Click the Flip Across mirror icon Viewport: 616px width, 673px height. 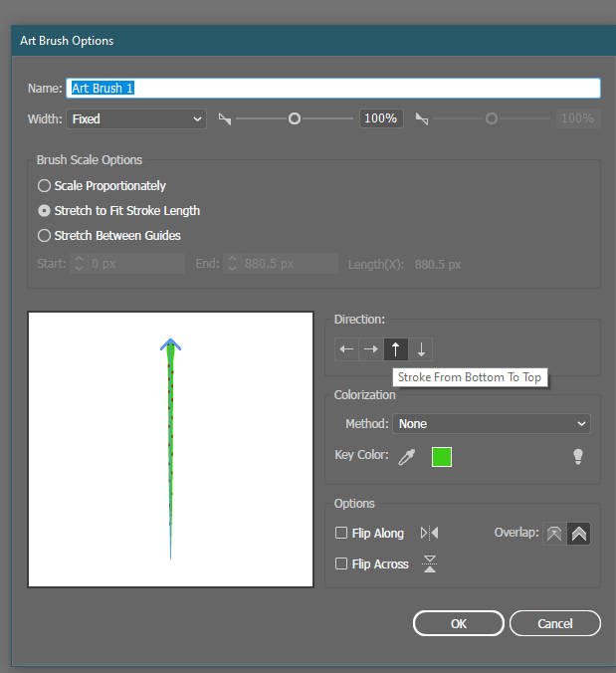coord(429,563)
